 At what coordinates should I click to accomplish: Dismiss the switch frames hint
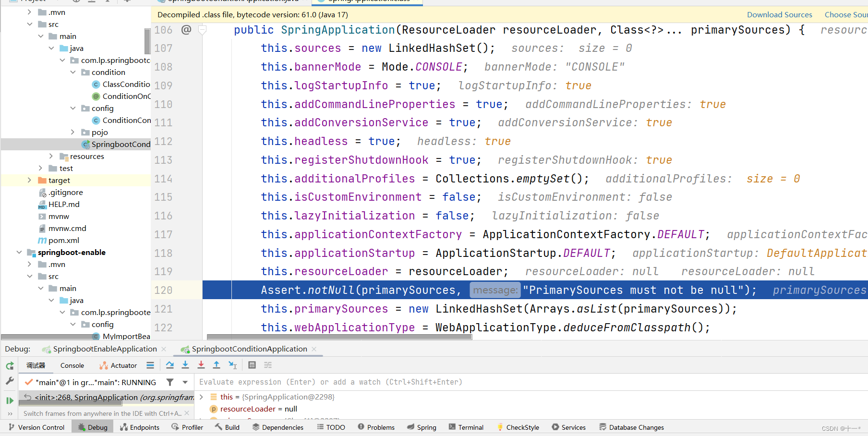(x=187, y=413)
